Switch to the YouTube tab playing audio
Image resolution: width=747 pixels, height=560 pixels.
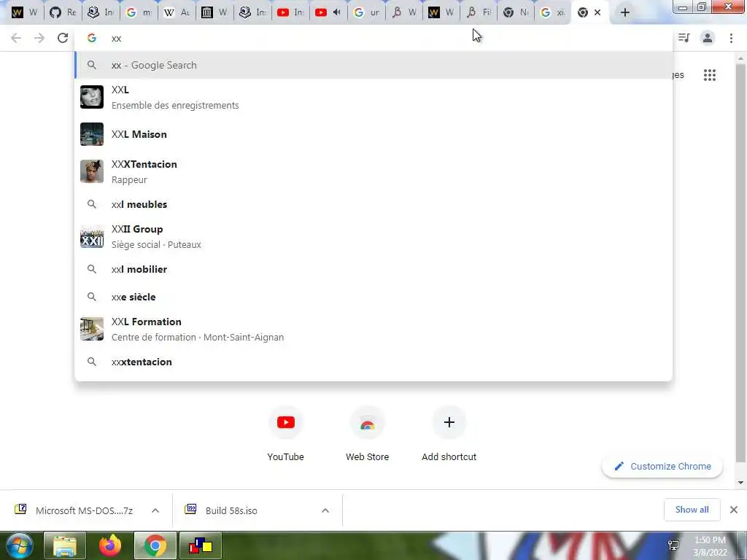(x=328, y=12)
